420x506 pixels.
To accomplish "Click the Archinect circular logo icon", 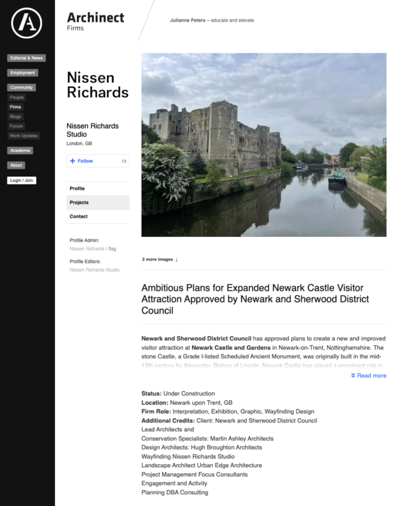I will (x=27, y=23).
